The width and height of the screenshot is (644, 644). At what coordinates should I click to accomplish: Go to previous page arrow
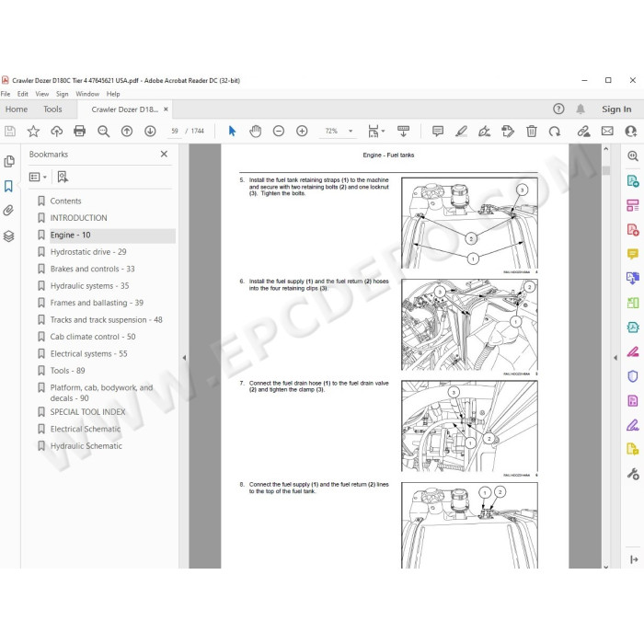(x=127, y=131)
